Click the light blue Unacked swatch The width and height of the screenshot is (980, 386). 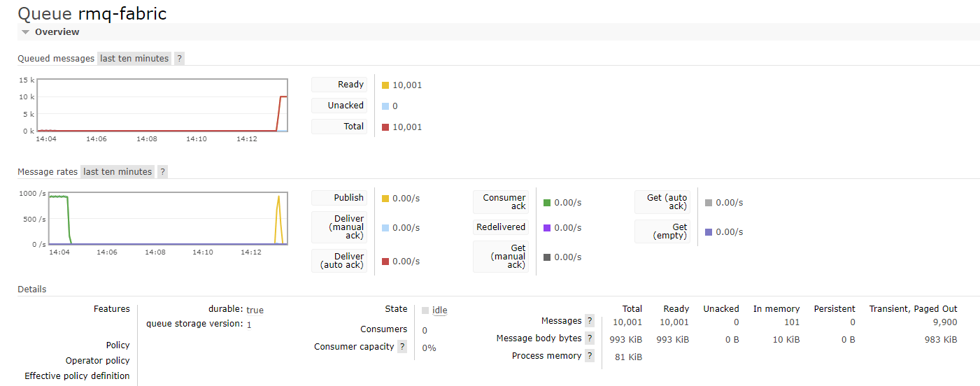tap(385, 106)
